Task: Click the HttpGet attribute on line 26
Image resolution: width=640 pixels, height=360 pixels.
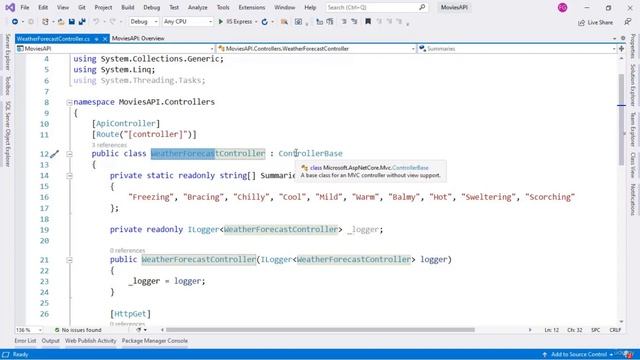Action: [x=130, y=314]
